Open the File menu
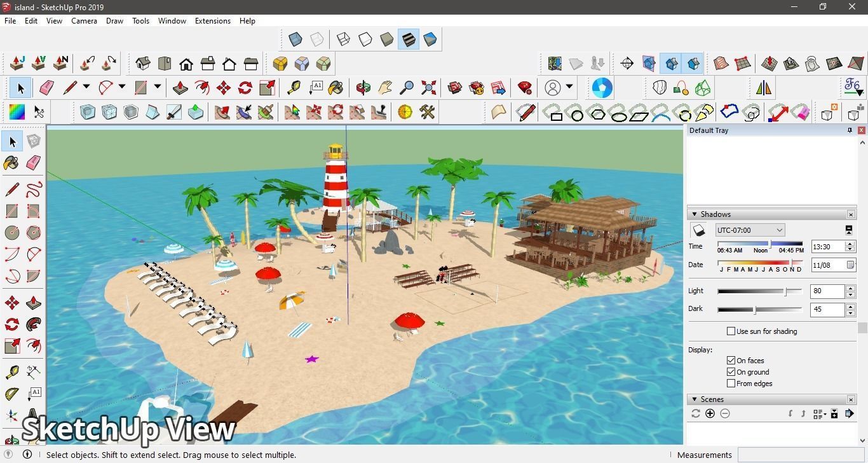Viewport: 868px width, 463px height. pos(10,21)
